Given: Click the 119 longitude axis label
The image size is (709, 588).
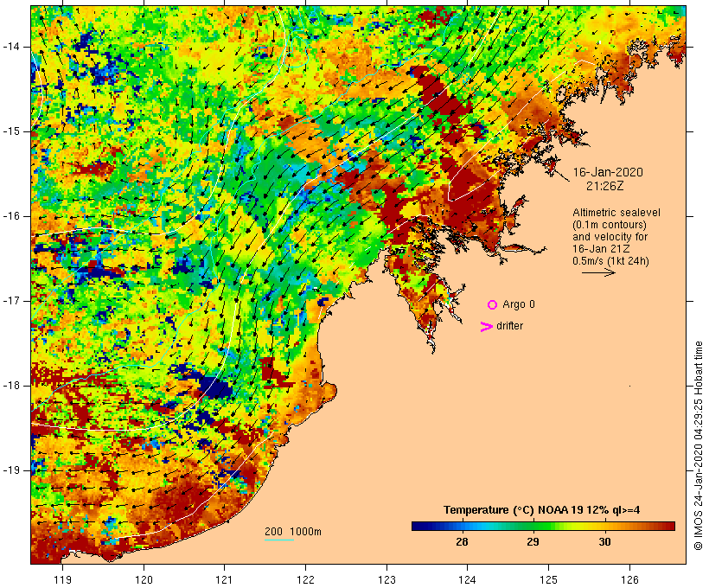Looking at the screenshot, I should click(x=62, y=579).
